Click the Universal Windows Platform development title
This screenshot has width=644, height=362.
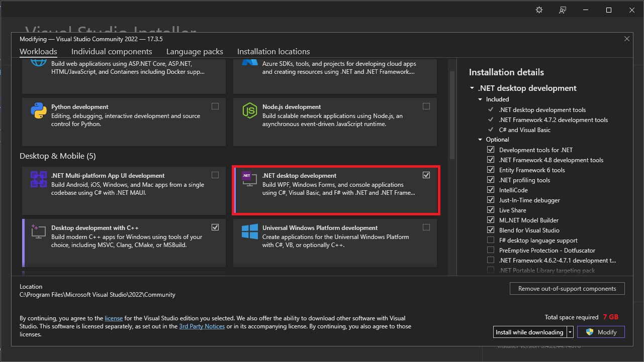pos(320,228)
